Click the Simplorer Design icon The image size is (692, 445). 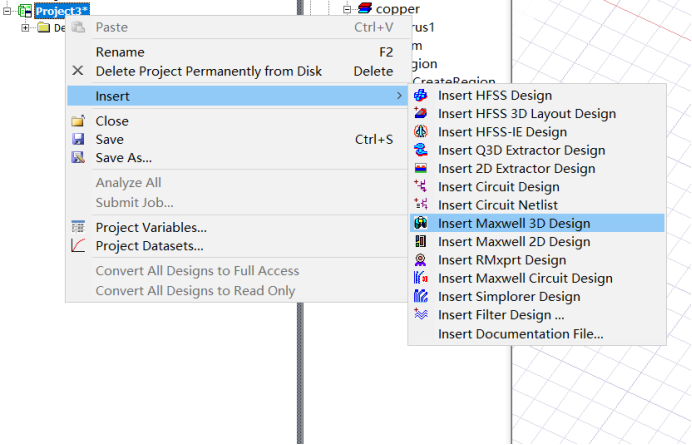tap(421, 296)
